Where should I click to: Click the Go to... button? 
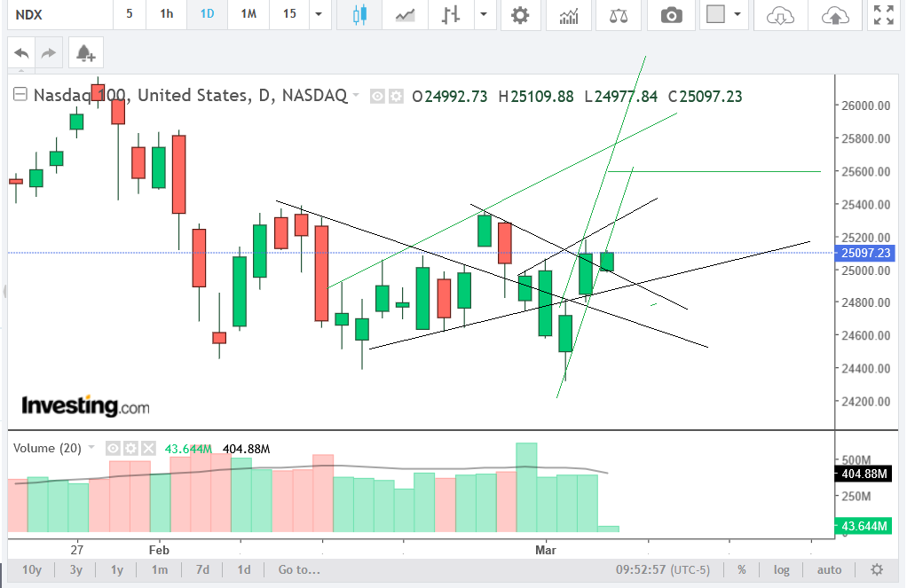coord(298,569)
